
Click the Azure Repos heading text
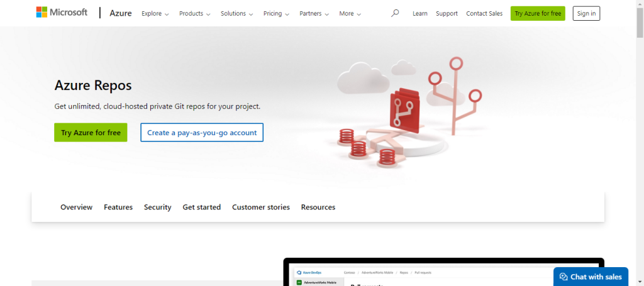[93, 85]
